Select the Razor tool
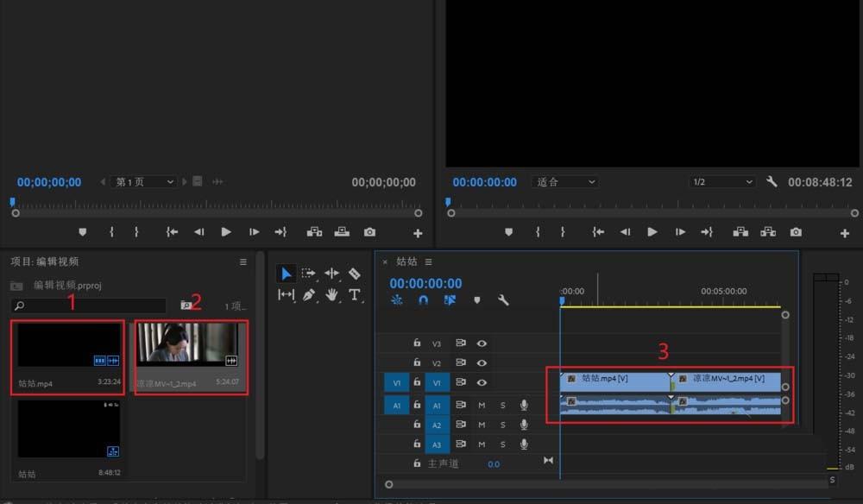The width and height of the screenshot is (863, 504). click(353, 274)
